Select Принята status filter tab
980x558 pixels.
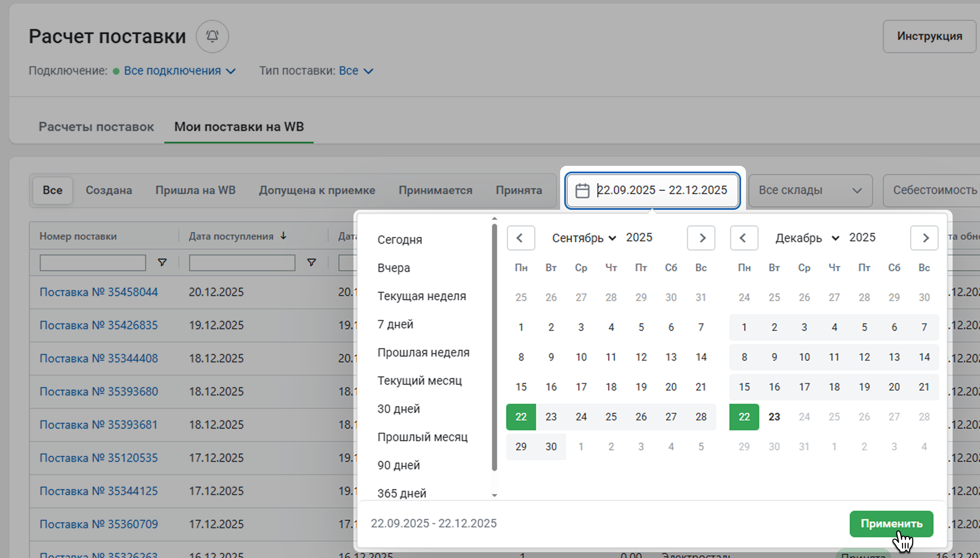point(519,190)
